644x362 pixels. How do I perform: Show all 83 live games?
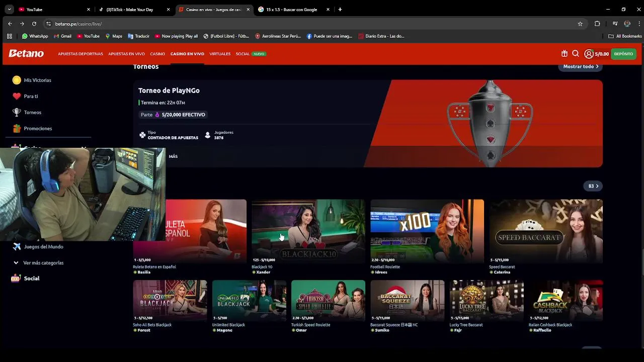594,186
